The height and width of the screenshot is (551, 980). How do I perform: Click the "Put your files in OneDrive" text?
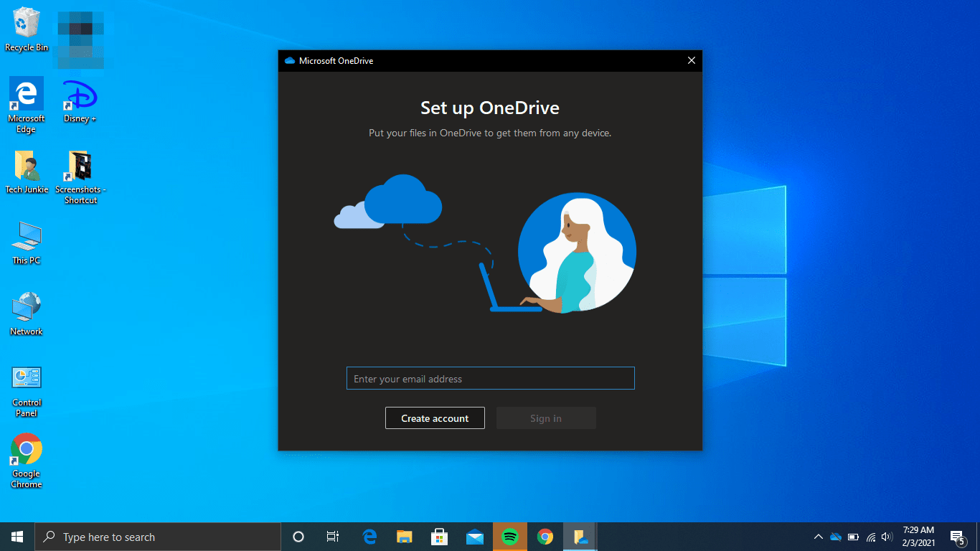point(490,133)
